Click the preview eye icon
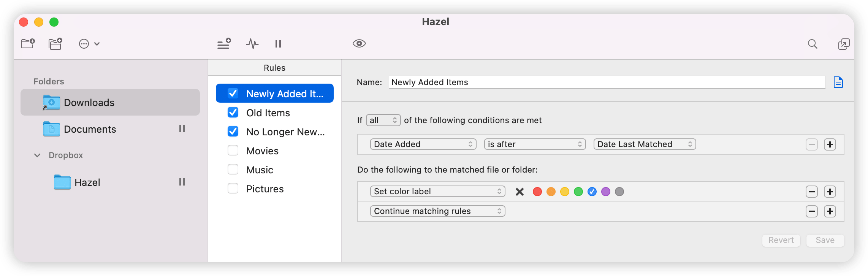 (359, 43)
